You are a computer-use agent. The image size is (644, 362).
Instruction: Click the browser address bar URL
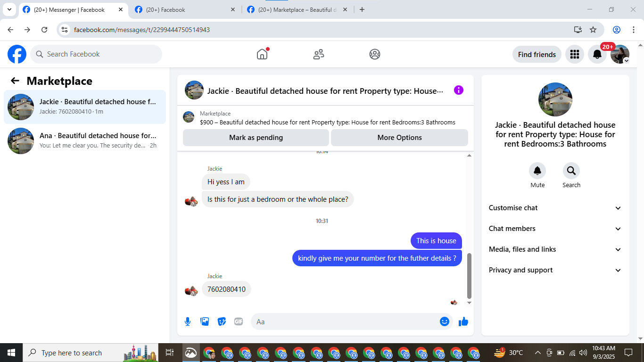coord(142,30)
